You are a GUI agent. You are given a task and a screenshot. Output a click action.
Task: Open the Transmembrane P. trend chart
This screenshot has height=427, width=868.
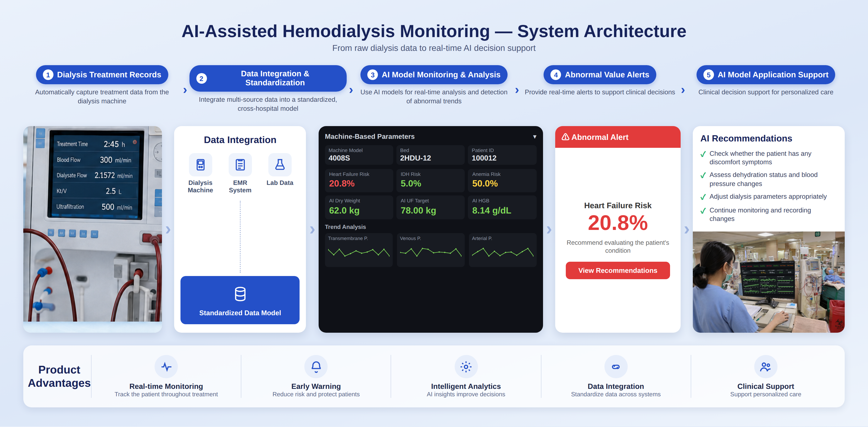pos(359,250)
